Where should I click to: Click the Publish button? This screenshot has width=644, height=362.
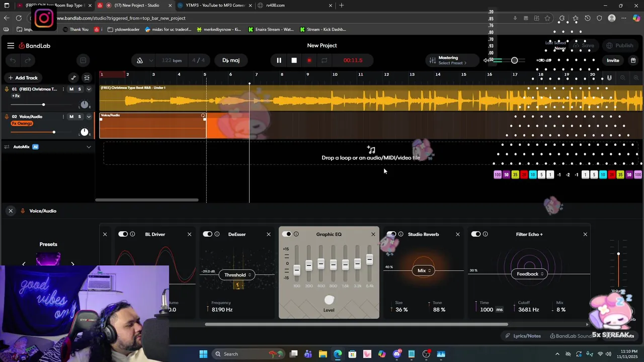pos(620,46)
